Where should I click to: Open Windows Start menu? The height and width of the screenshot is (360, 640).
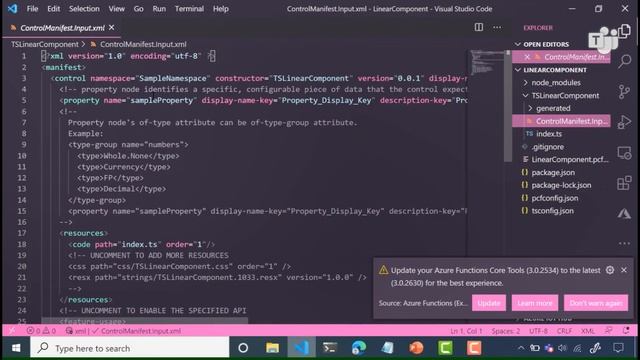(x=16, y=348)
